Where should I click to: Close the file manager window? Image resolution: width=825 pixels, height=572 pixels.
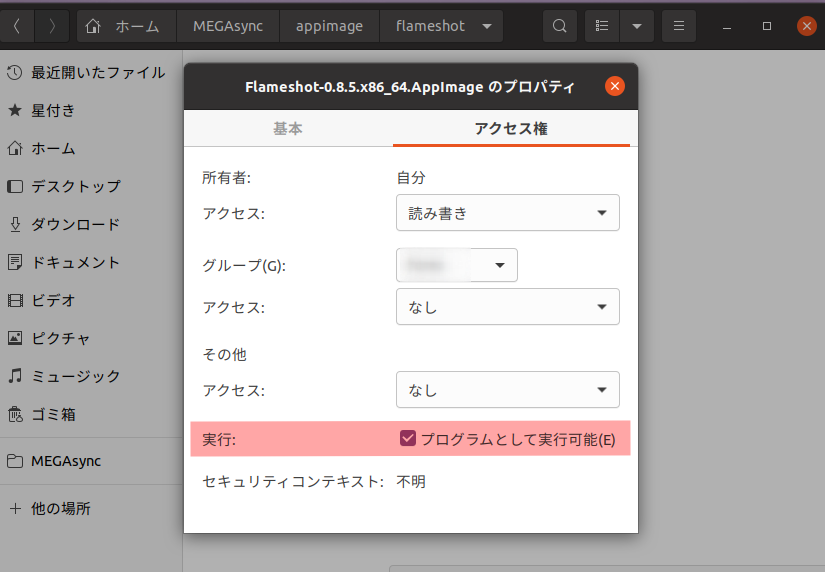807,26
